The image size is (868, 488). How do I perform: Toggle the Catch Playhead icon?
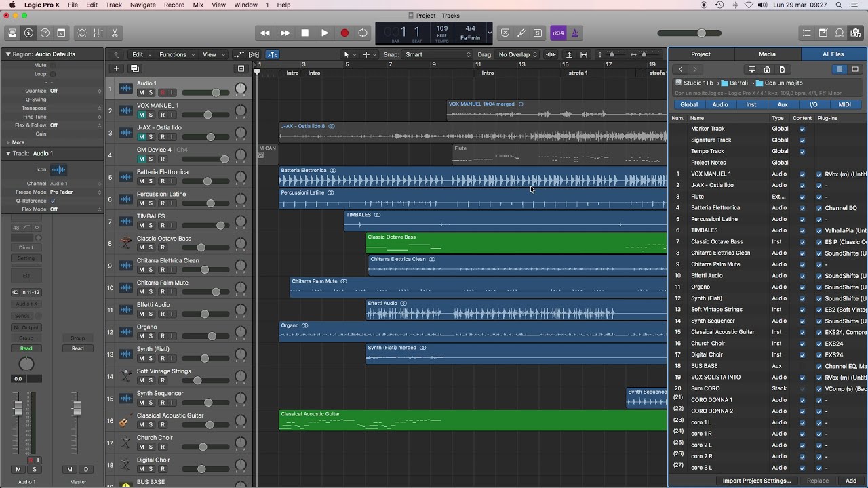point(272,54)
